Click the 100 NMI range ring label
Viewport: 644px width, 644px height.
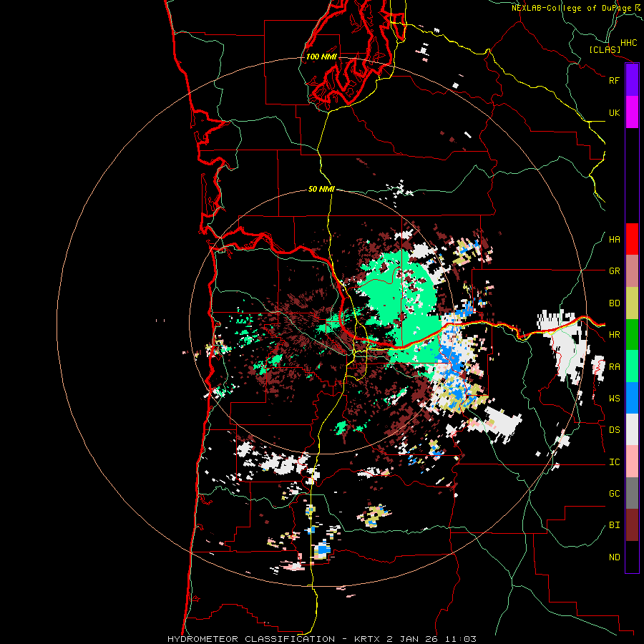pyautogui.click(x=321, y=57)
